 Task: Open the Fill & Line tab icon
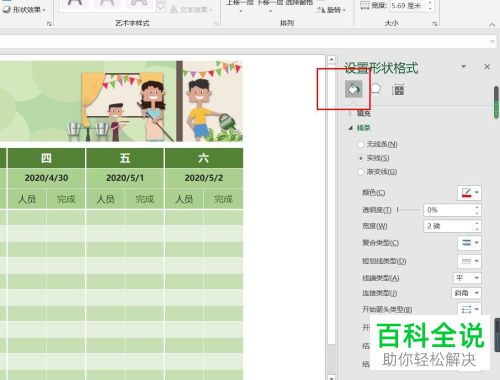tap(353, 89)
